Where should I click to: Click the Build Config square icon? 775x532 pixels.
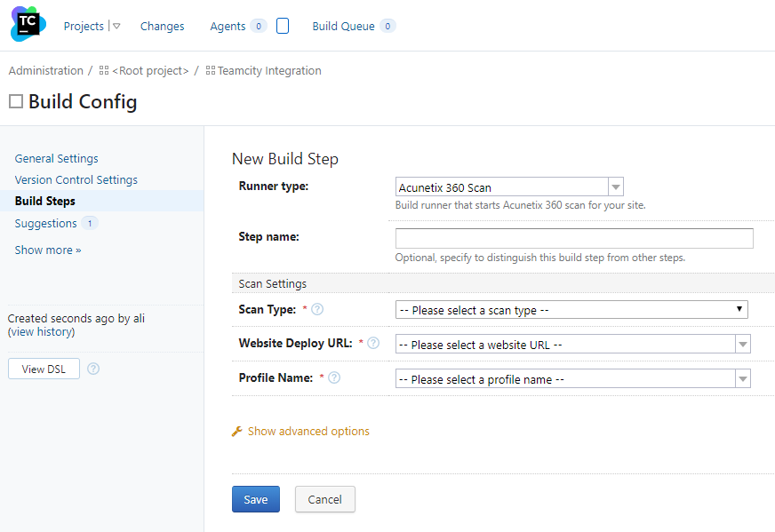point(16,101)
